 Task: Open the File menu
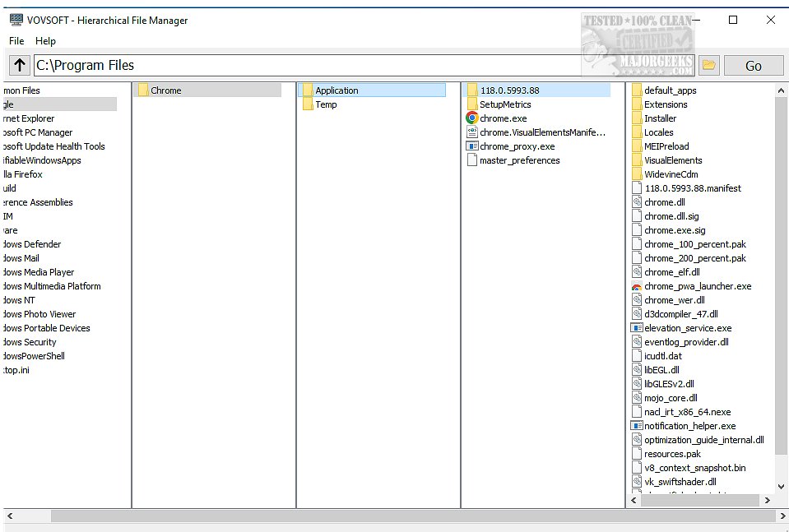coord(16,41)
